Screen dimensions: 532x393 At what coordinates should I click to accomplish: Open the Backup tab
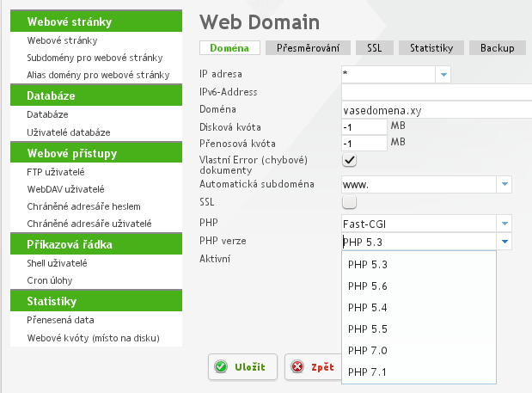(498, 48)
